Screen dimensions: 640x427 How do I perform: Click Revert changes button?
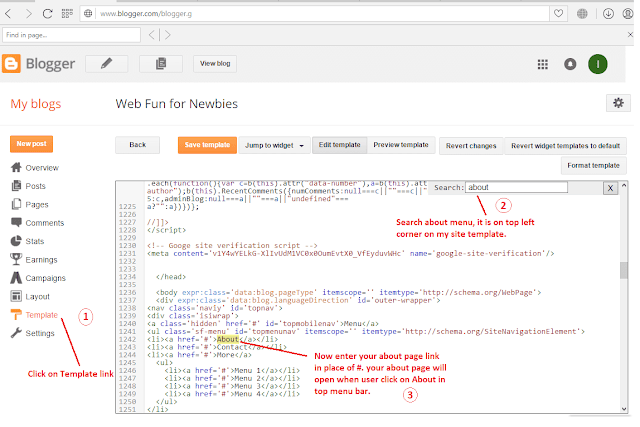coord(471,146)
